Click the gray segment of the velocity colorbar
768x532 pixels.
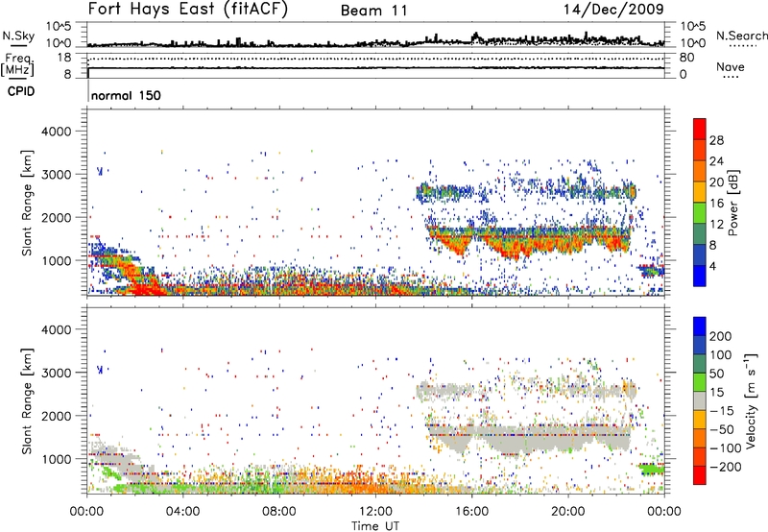[700, 400]
